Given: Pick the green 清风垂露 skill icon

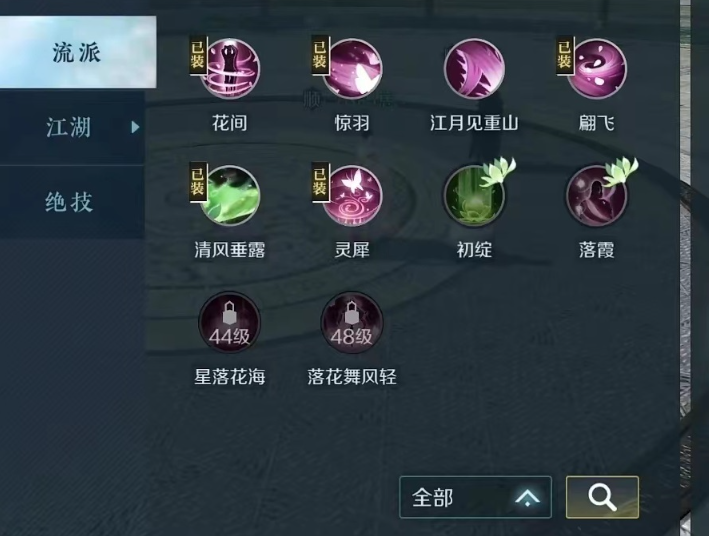Looking at the screenshot, I should 230,195.
